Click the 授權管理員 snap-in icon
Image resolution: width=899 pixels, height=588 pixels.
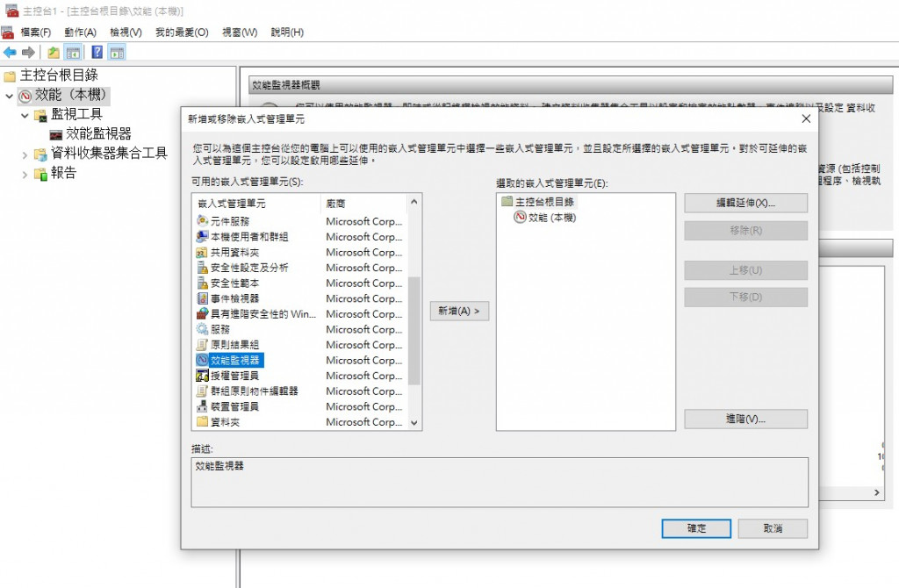[x=203, y=376]
